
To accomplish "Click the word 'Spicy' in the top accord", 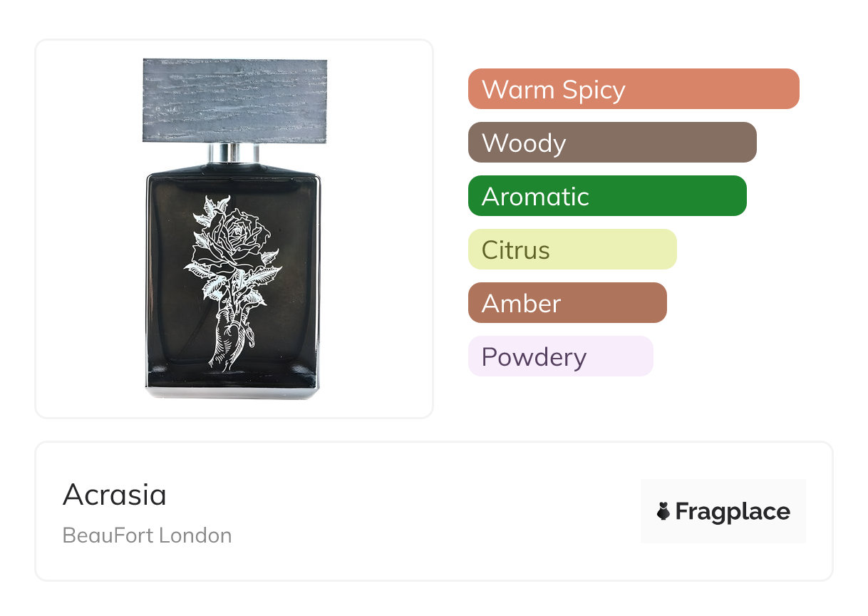I will click(x=593, y=91).
